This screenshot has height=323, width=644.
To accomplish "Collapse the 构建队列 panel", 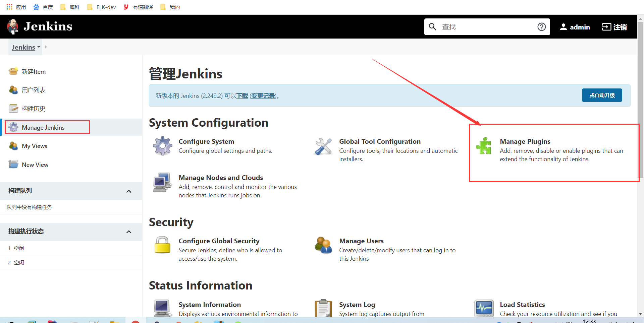I will [x=129, y=191].
